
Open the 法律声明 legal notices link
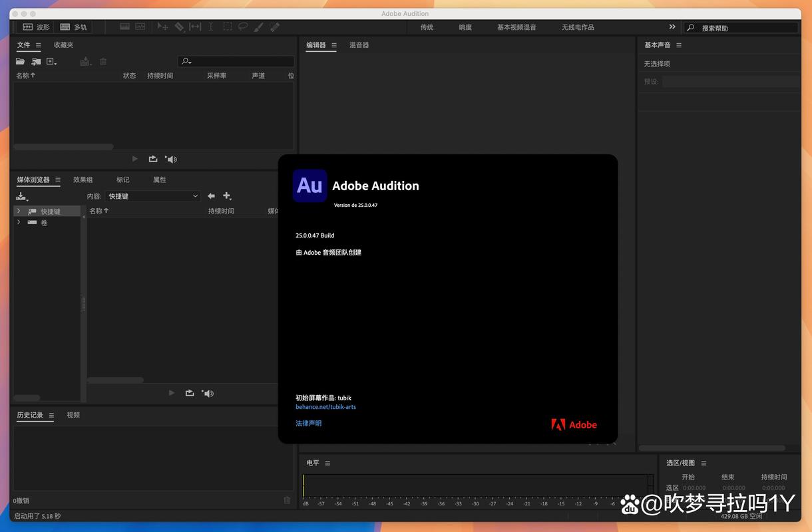click(x=308, y=422)
